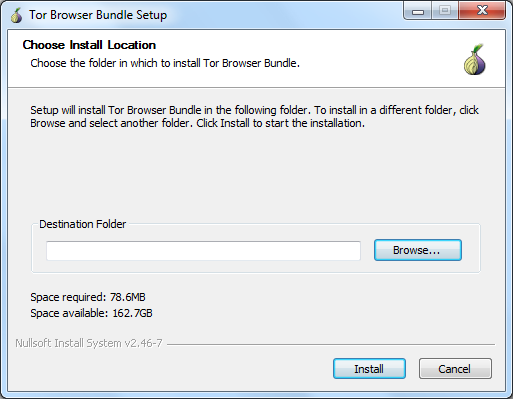
Task: Click the grayed-out maximize window button
Action: (x=445, y=11)
